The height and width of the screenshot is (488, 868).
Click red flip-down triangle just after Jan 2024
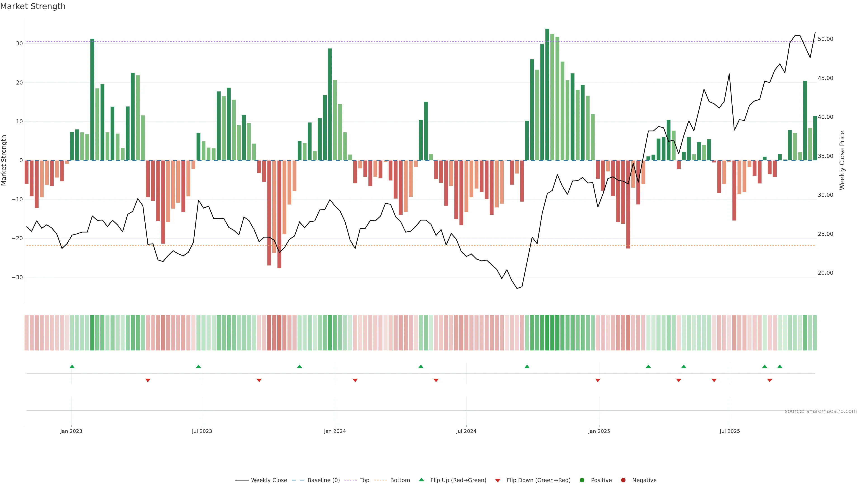click(x=355, y=380)
